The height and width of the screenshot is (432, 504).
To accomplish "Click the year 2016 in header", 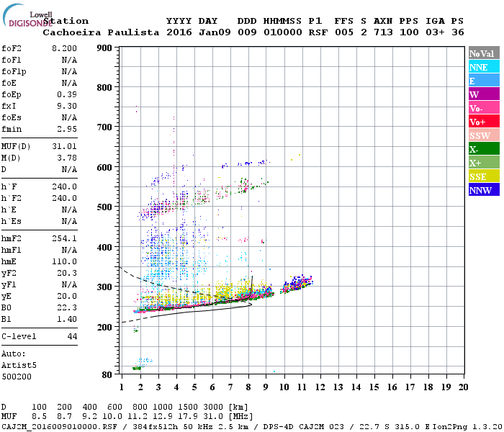I will 179,32.
